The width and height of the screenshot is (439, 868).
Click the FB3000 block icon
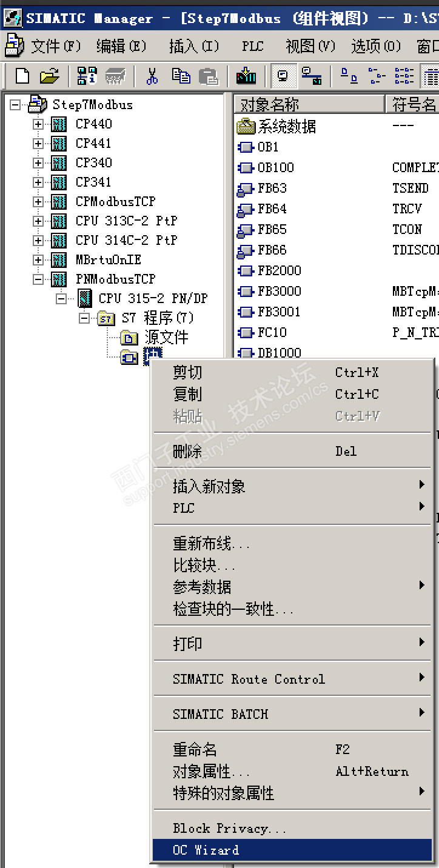click(246, 292)
